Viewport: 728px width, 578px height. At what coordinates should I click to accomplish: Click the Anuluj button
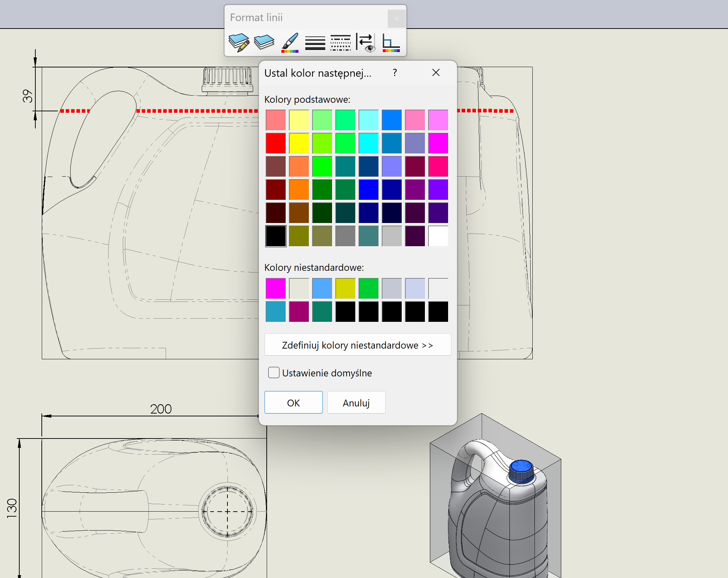pyautogui.click(x=356, y=402)
